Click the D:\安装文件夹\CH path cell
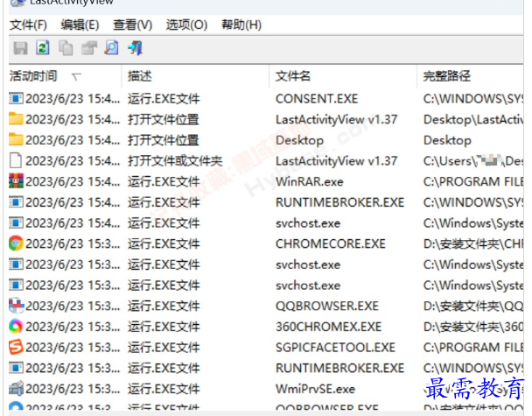The height and width of the screenshot is (416, 532). [473, 243]
